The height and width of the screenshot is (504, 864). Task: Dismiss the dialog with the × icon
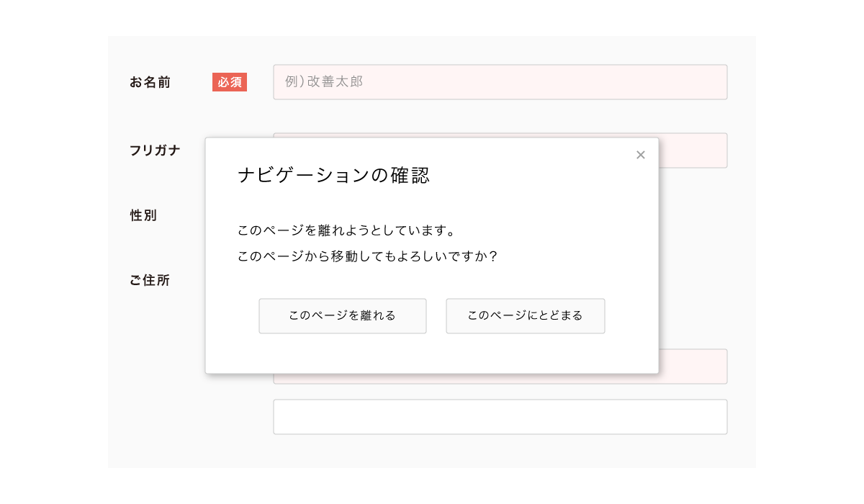[x=640, y=154]
